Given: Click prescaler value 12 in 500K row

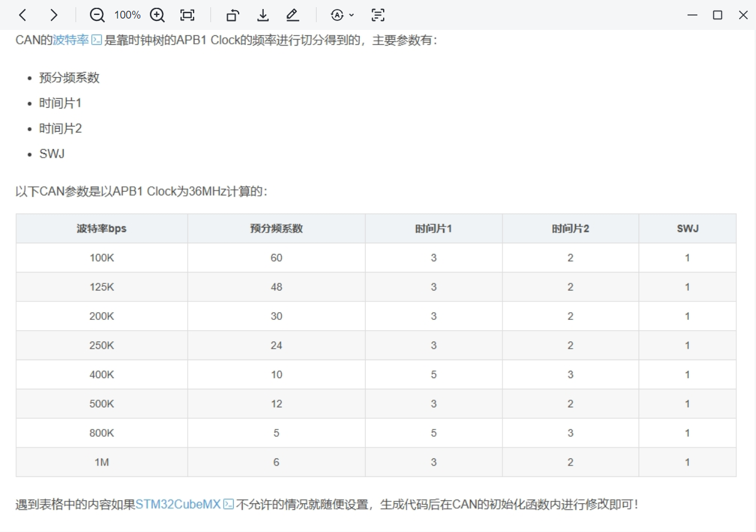Looking at the screenshot, I should 276,404.
